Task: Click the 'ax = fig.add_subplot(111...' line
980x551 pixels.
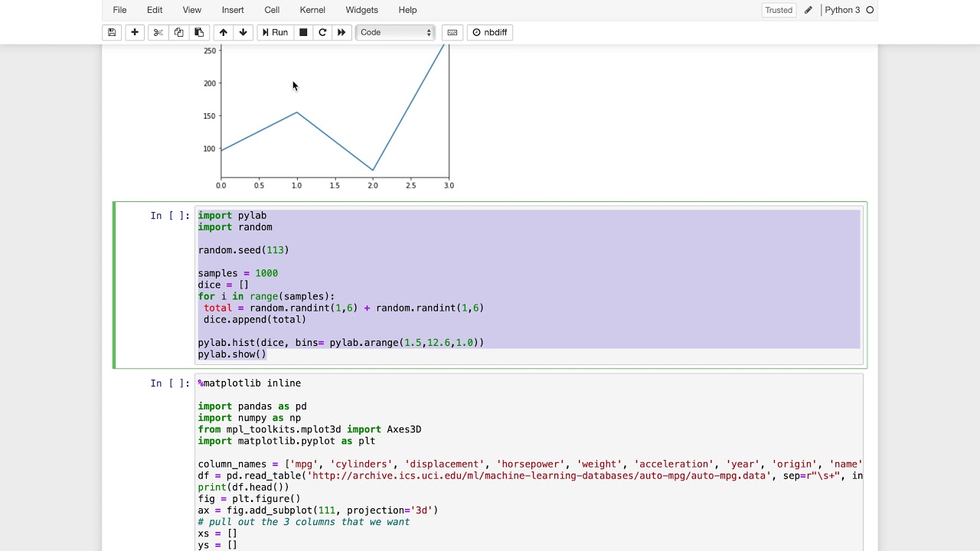Action: (318, 510)
